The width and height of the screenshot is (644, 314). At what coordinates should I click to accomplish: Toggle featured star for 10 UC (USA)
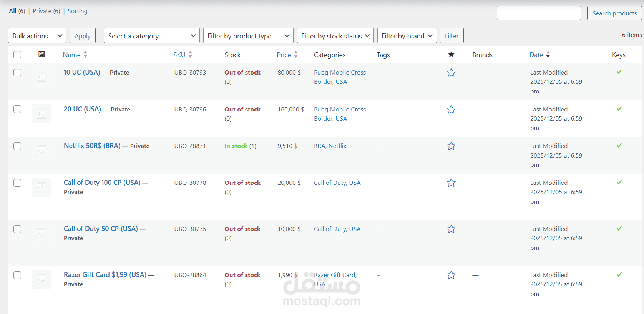451,73
